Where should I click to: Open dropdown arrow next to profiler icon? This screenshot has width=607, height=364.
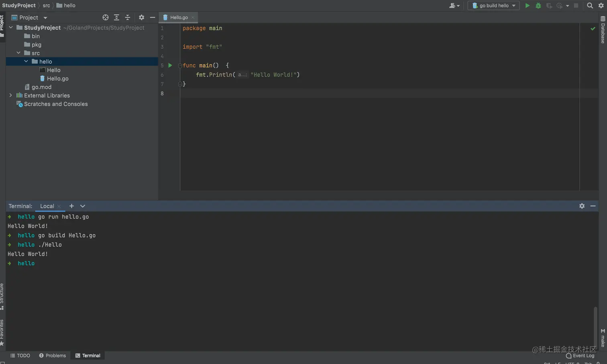point(567,6)
